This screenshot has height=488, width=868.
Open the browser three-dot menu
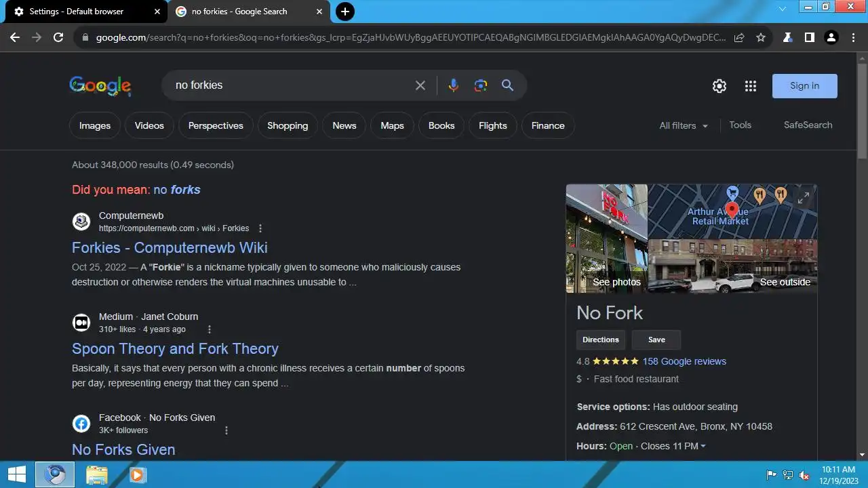point(853,38)
